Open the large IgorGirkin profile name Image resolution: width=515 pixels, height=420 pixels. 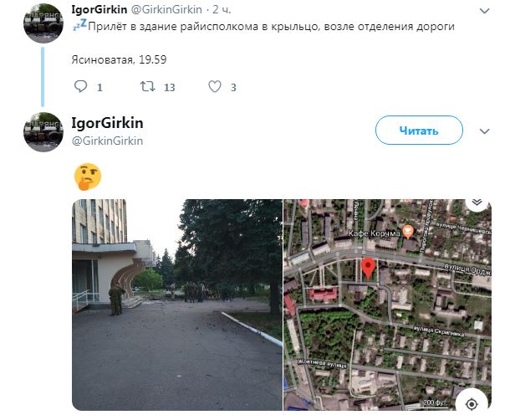(x=107, y=123)
